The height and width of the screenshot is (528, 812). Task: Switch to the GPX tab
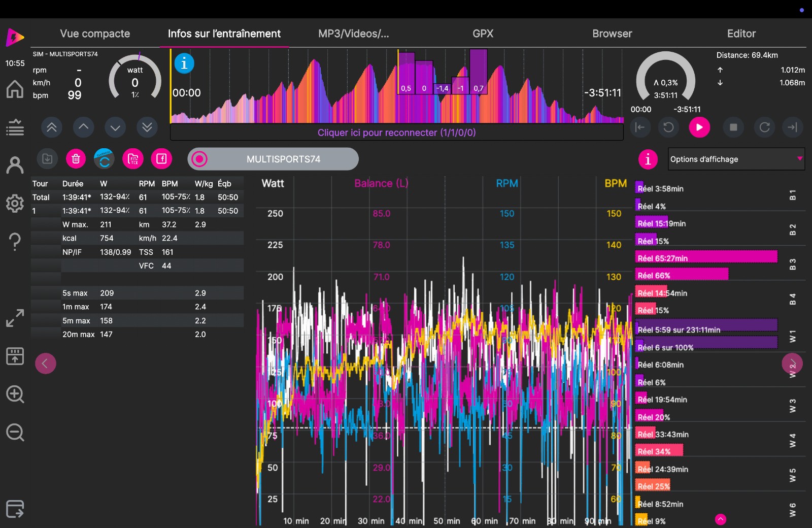[483, 34]
